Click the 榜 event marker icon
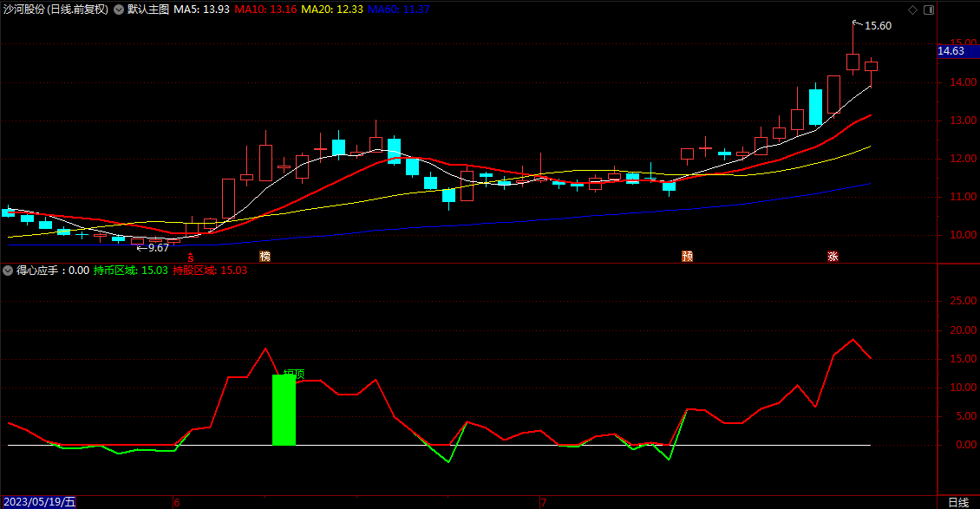 (x=265, y=256)
